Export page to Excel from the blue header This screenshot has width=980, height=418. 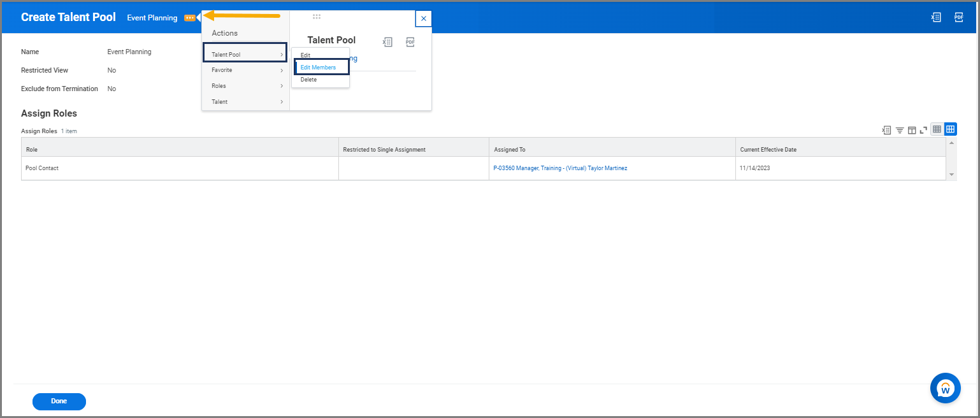(935, 17)
